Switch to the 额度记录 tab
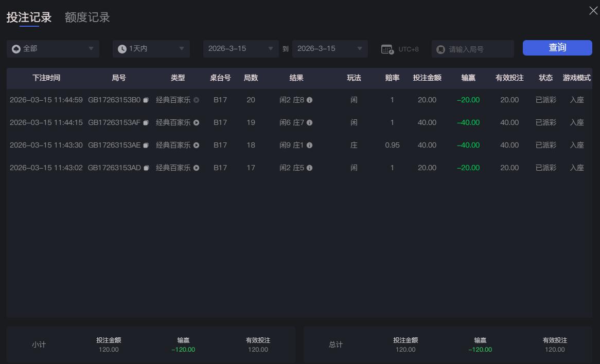Screen dimensions: 600x364 [87, 17]
